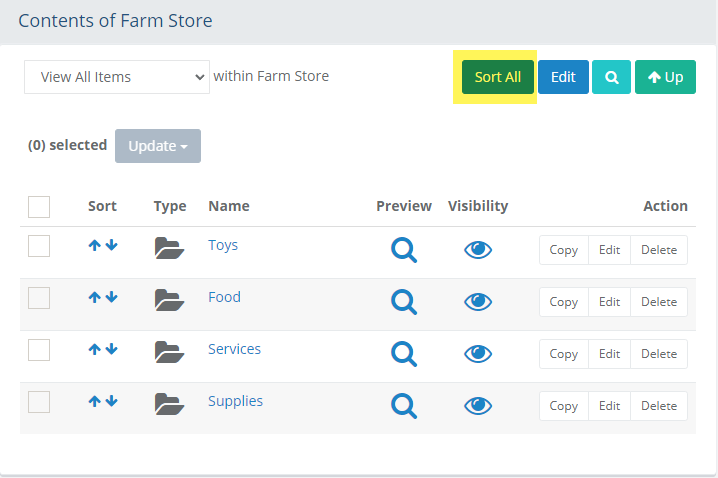Hide the Supplies category via eye icon
Viewport: 718px width, 478px height.
[478, 406]
